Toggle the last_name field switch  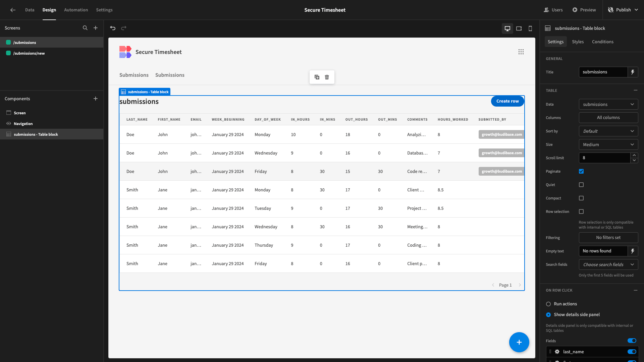pyautogui.click(x=632, y=352)
